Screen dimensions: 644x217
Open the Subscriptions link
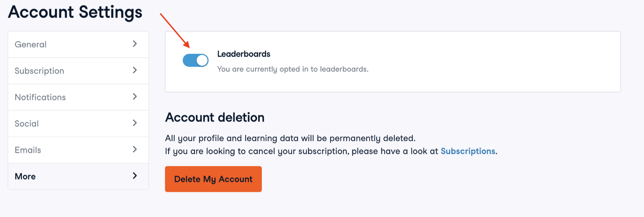(468, 151)
